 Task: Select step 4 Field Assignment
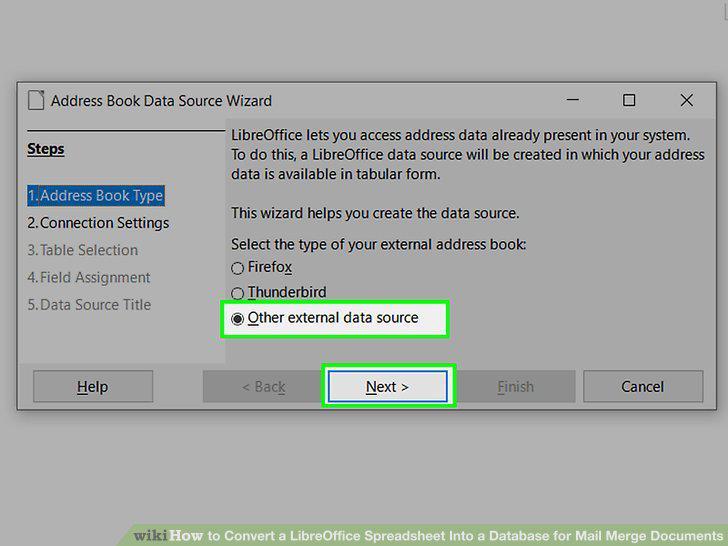click(x=89, y=278)
